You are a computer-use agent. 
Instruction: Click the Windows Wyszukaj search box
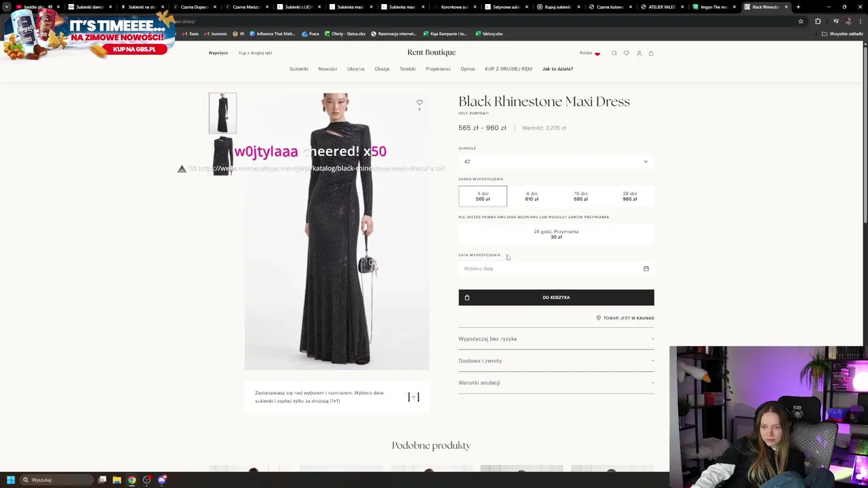point(56,480)
